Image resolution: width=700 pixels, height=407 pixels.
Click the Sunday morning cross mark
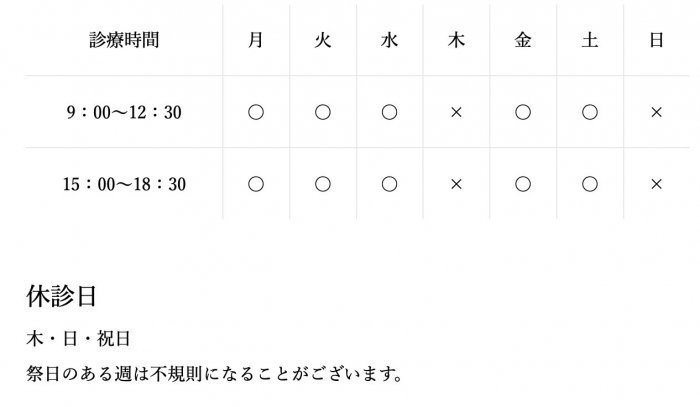pos(656,112)
